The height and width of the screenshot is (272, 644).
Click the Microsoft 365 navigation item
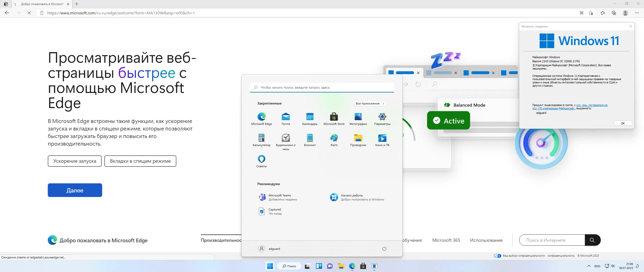coord(446,240)
